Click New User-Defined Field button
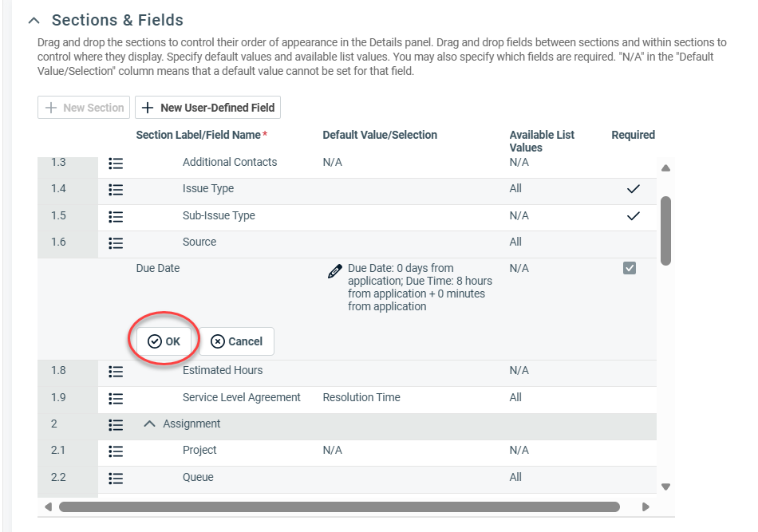 pos(208,108)
